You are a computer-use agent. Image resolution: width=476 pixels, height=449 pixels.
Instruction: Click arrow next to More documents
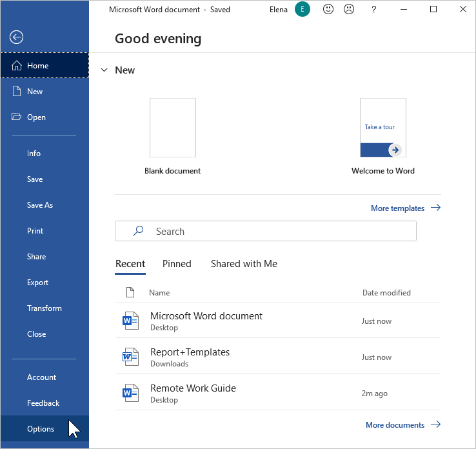(x=436, y=424)
